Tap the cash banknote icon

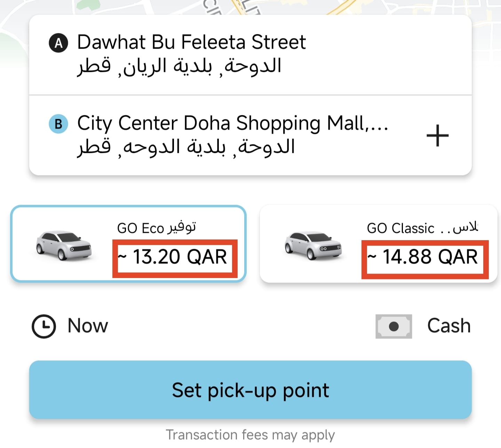(x=393, y=326)
